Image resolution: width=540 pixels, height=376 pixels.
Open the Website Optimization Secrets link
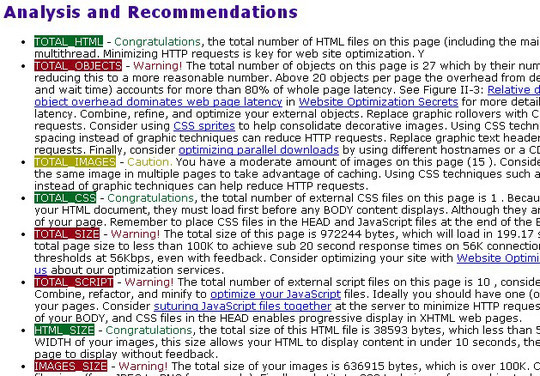pos(378,102)
